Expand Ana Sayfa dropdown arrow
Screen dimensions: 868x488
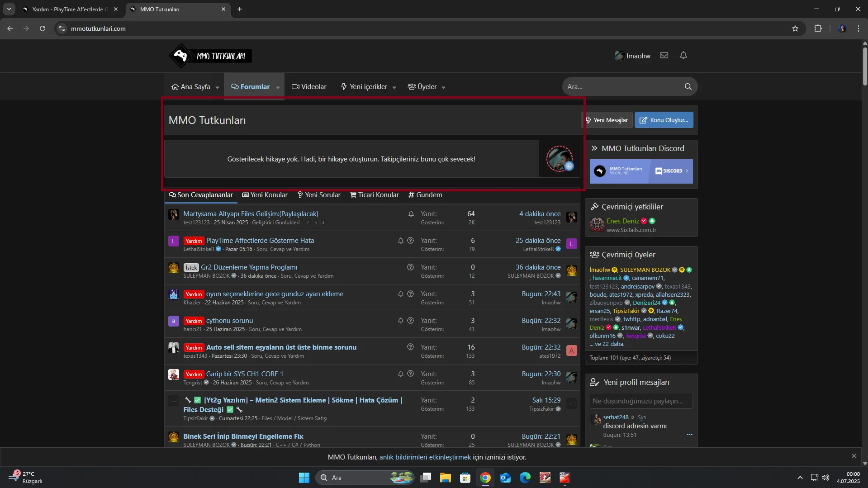point(218,87)
